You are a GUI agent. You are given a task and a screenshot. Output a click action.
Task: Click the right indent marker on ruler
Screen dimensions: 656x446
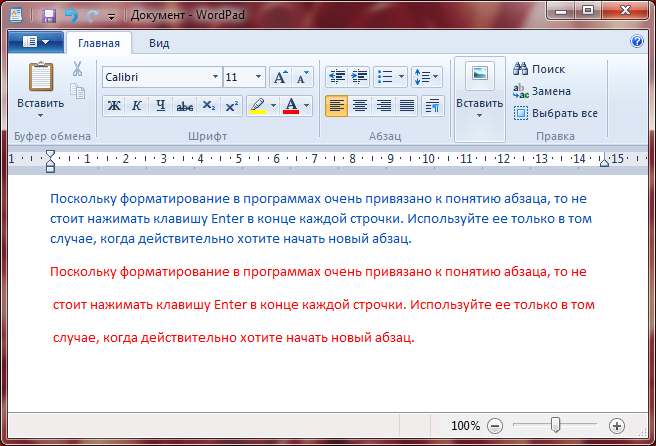click(604, 161)
